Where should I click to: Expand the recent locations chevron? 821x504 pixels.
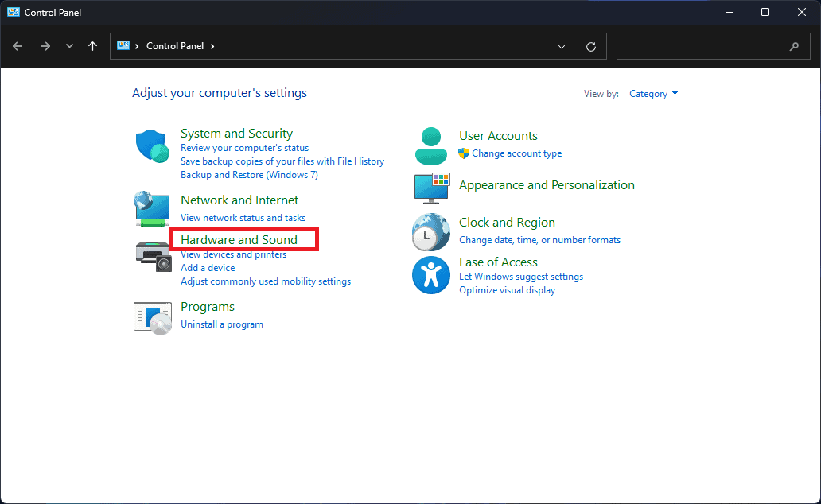point(69,46)
